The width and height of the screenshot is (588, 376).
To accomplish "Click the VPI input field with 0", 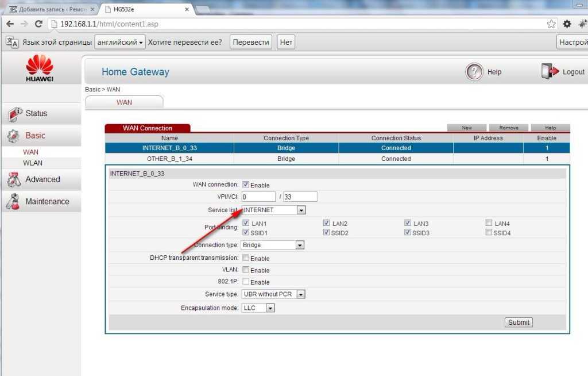I will pyautogui.click(x=258, y=197).
